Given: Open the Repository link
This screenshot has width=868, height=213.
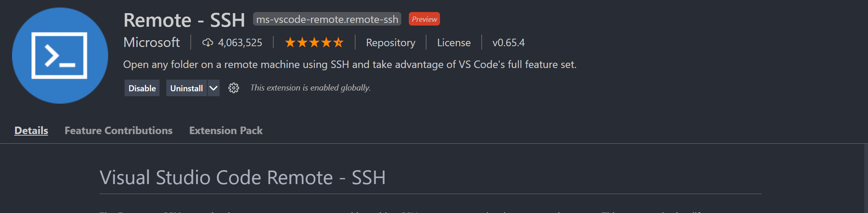Looking at the screenshot, I should pyautogui.click(x=391, y=42).
